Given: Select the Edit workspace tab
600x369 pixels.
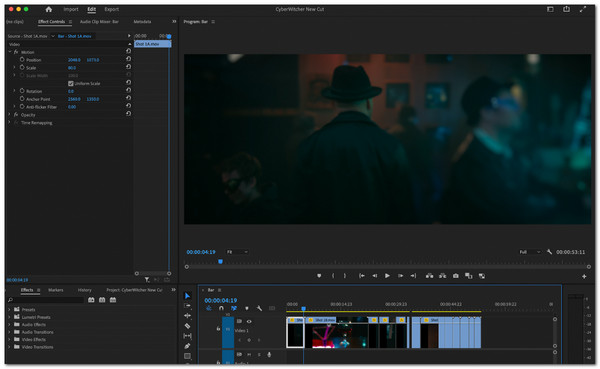Looking at the screenshot, I should coord(91,9).
